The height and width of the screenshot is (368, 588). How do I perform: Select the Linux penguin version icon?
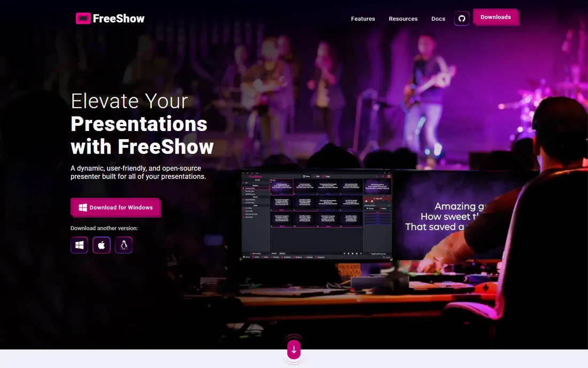[x=124, y=245]
